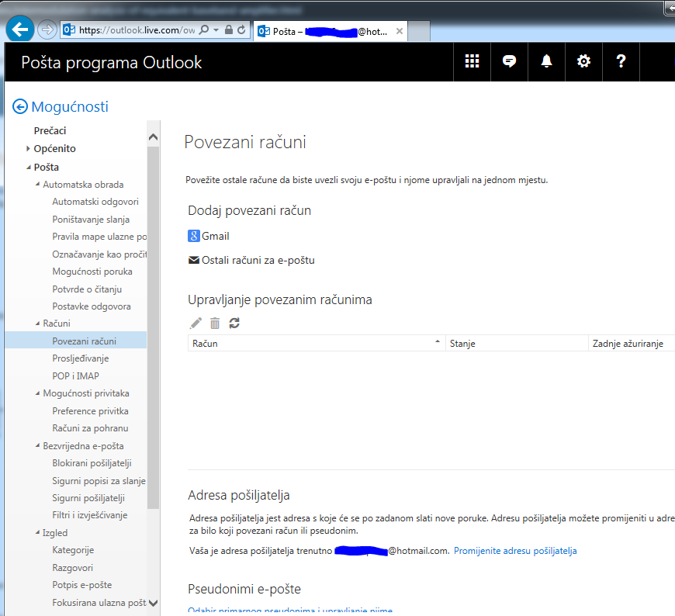Open notifications bell icon
The height and width of the screenshot is (616, 675).
click(x=546, y=61)
